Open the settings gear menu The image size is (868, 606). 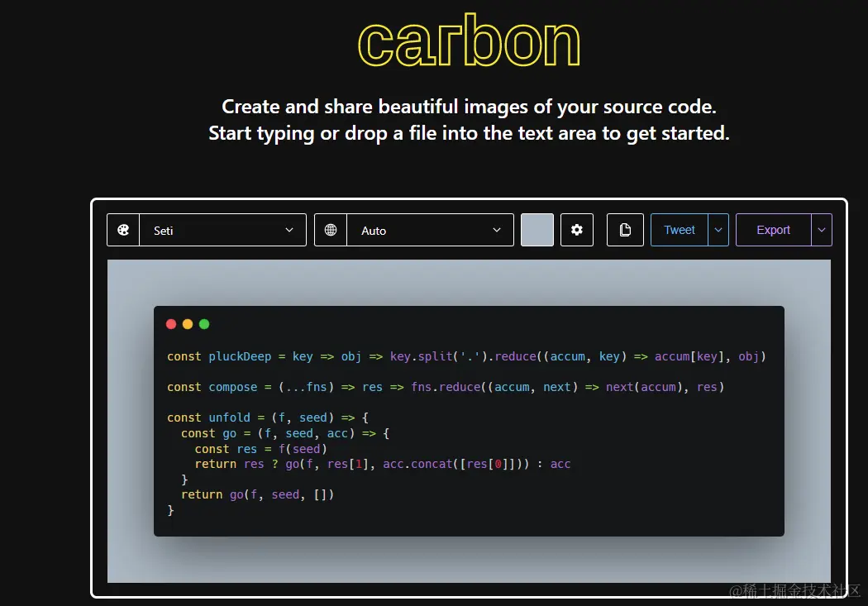577,230
